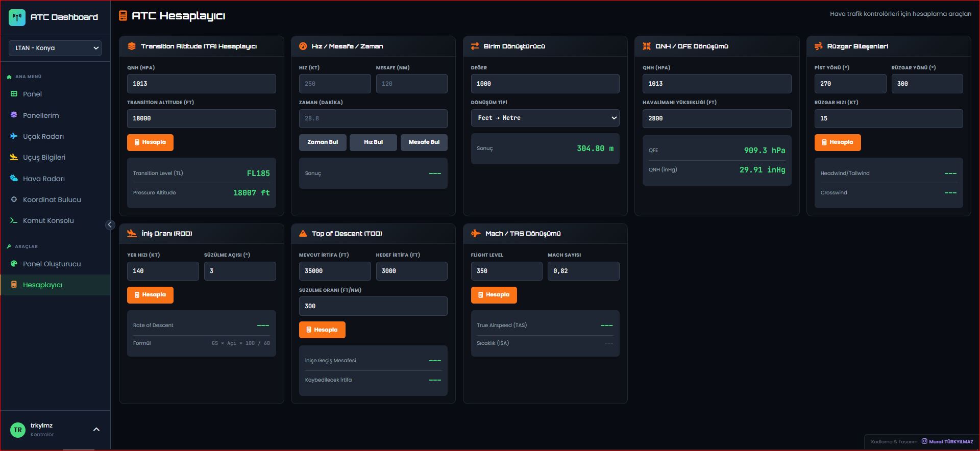Click the İniş Oranı landing plane icon
The width and height of the screenshot is (980, 451).
132,233
